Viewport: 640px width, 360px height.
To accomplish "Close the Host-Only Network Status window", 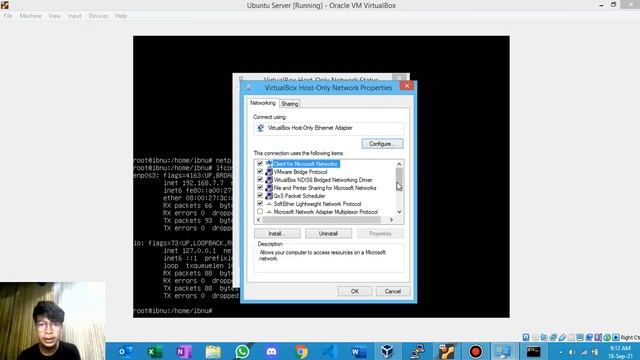I will click(399, 77).
